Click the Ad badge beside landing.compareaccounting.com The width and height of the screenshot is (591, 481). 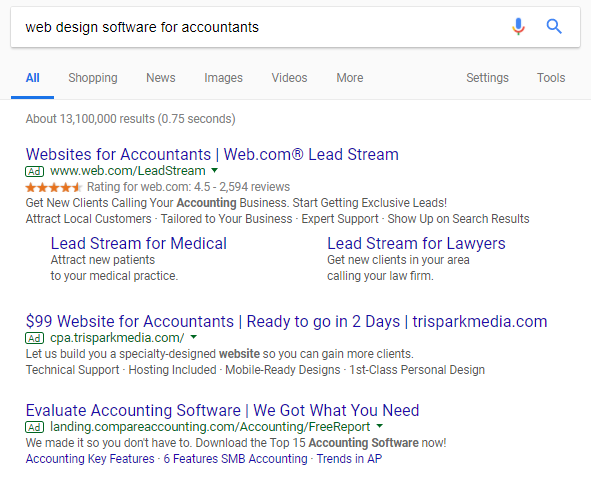coord(34,427)
